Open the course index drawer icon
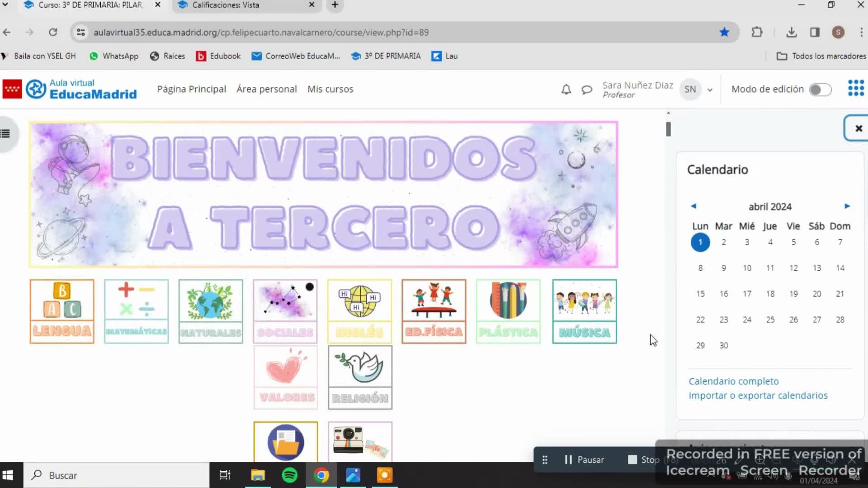This screenshot has height=488, width=868. 5,134
